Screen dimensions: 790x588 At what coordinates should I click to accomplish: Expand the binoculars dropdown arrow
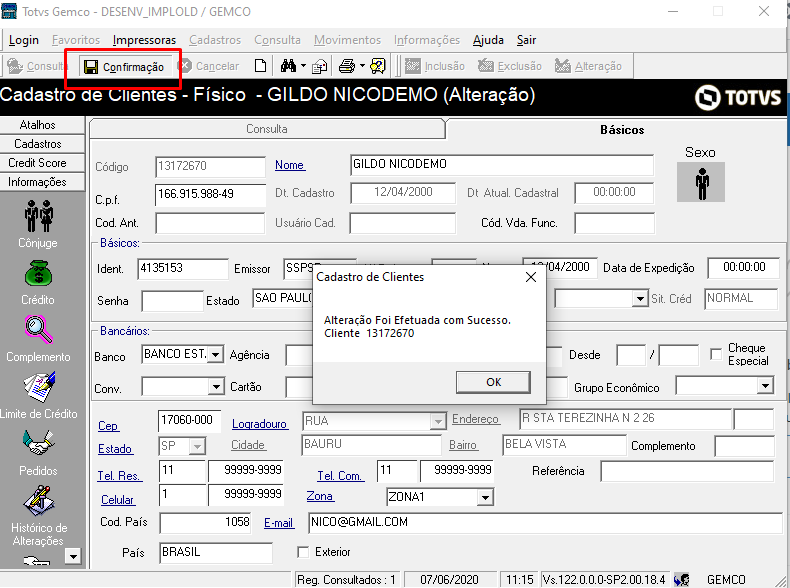pyautogui.click(x=303, y=66)
